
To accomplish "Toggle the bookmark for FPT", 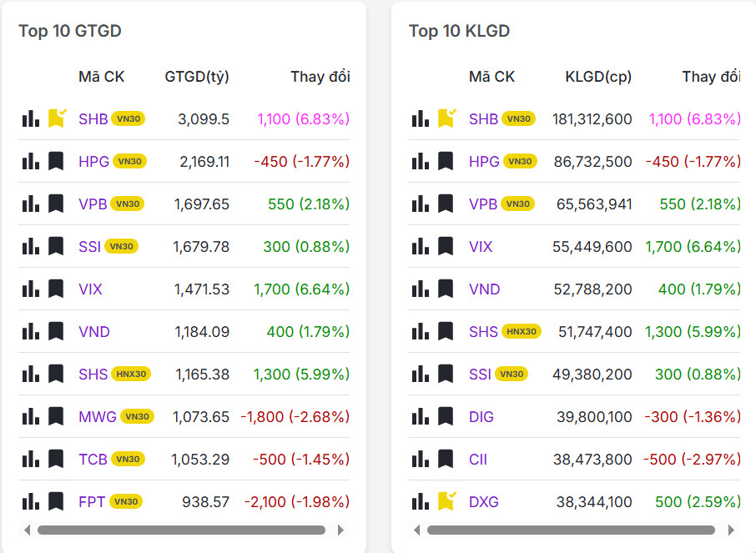I will tap(56, 501).
